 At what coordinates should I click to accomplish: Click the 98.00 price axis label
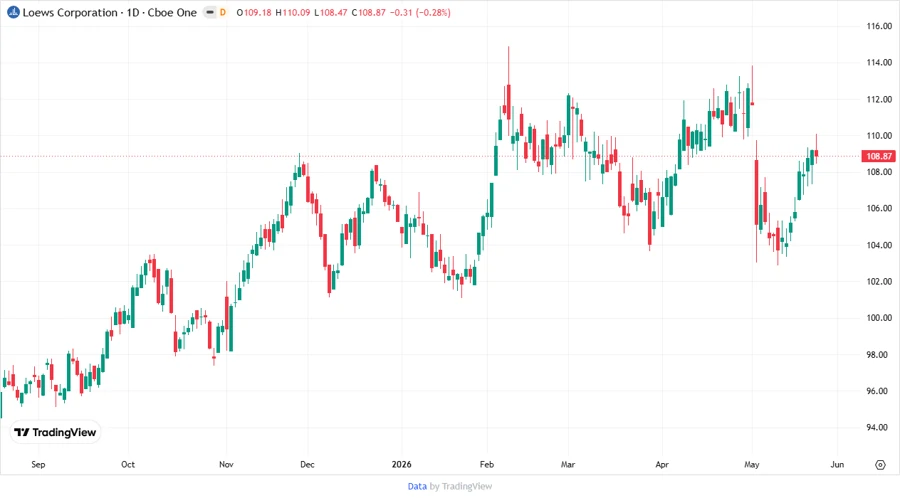(879, 355)
